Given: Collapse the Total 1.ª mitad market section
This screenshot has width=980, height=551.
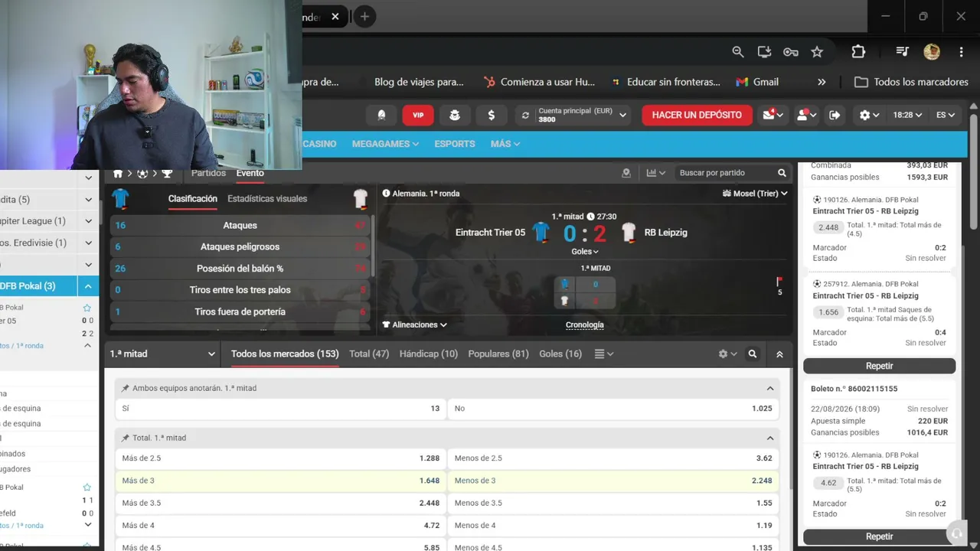Looking at the screenshot, I should (x=770, y=439).
